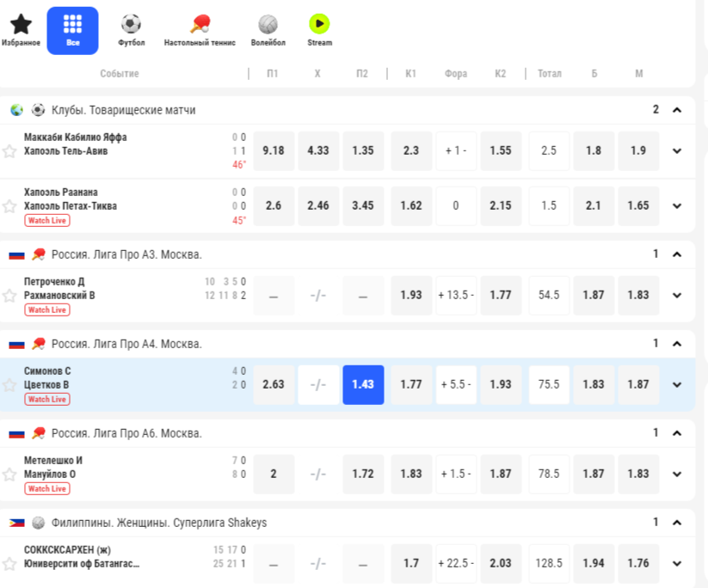708x588 pixels.
Task: Click the Все all sports tab
Action: (x=72, y=30)
